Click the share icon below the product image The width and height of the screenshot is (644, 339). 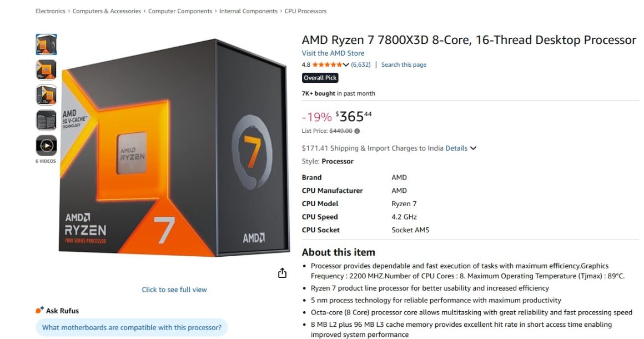(x=282, y=272)
